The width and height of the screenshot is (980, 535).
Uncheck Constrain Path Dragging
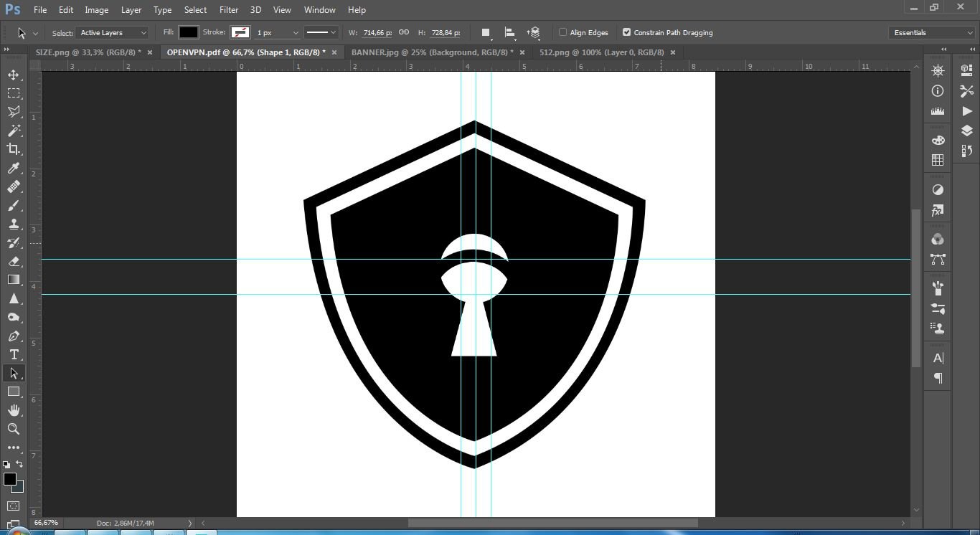(626, 32)
